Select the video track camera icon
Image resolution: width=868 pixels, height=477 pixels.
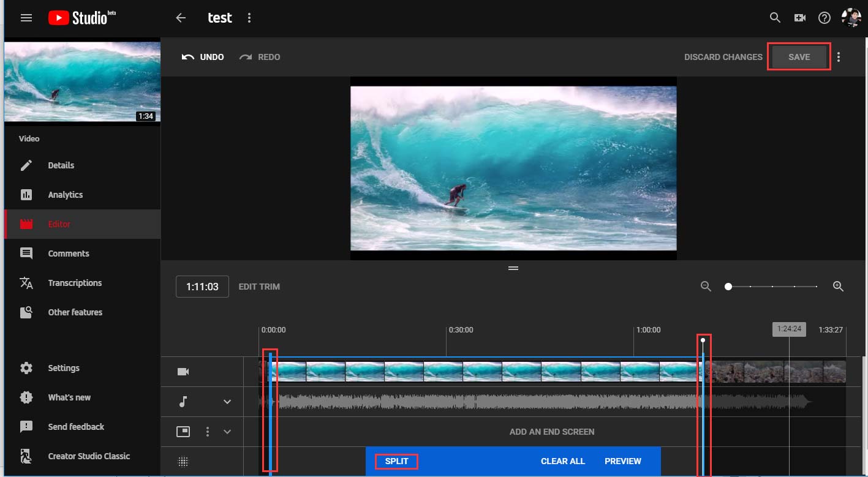click(183, 371)
